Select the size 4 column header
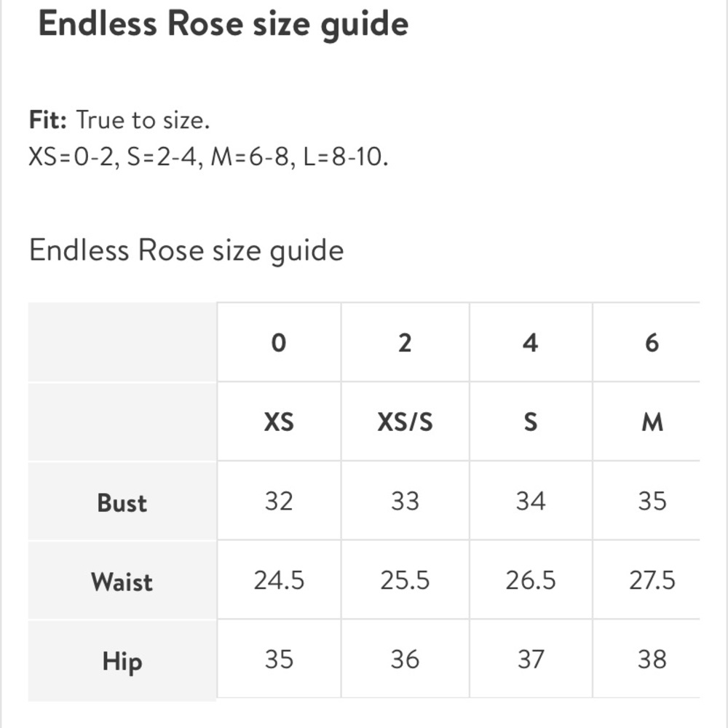Screen dimensions: 728x728 click(x=531, y=343)
